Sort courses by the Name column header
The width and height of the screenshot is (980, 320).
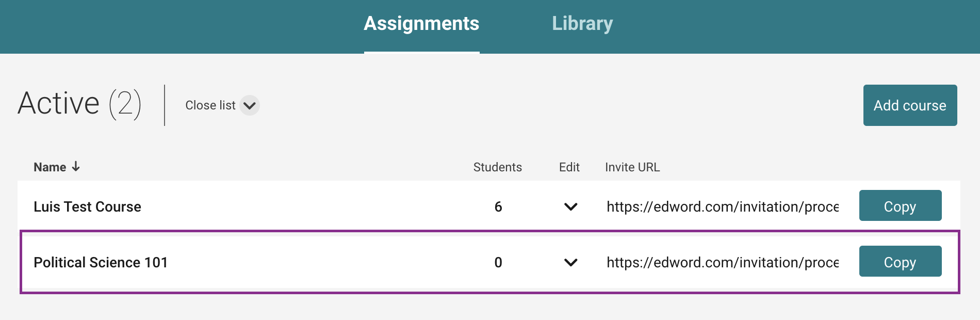(50, 167)
